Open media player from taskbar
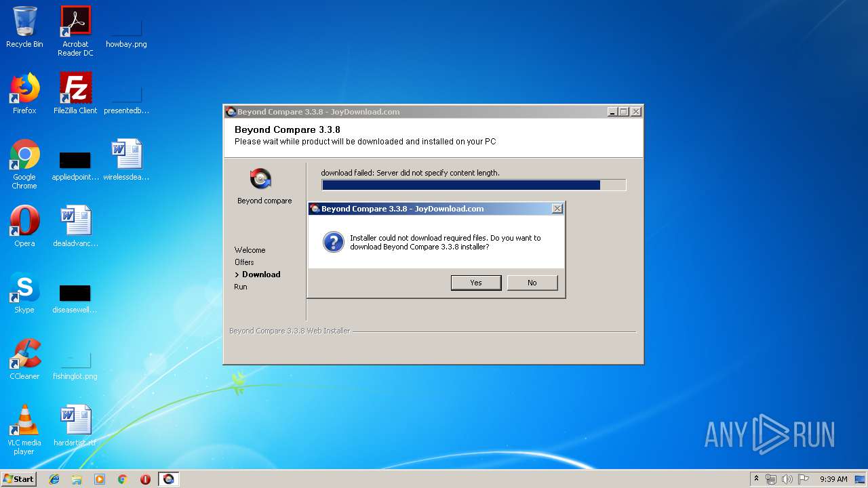The height and width of the screenshot is (488, 868). pyautogui.click(x=100, y=479)
